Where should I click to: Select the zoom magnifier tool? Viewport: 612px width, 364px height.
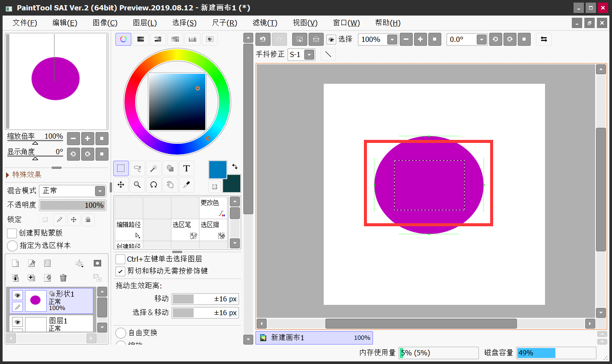click(x=137, y=185)
